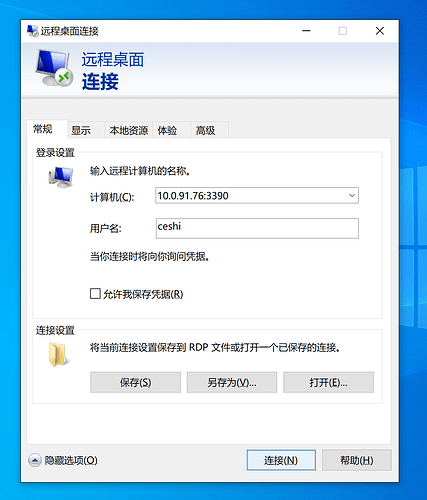Click the 用户名 field containing ceshi
The image size is (427, 500).
tap(257, 228)
